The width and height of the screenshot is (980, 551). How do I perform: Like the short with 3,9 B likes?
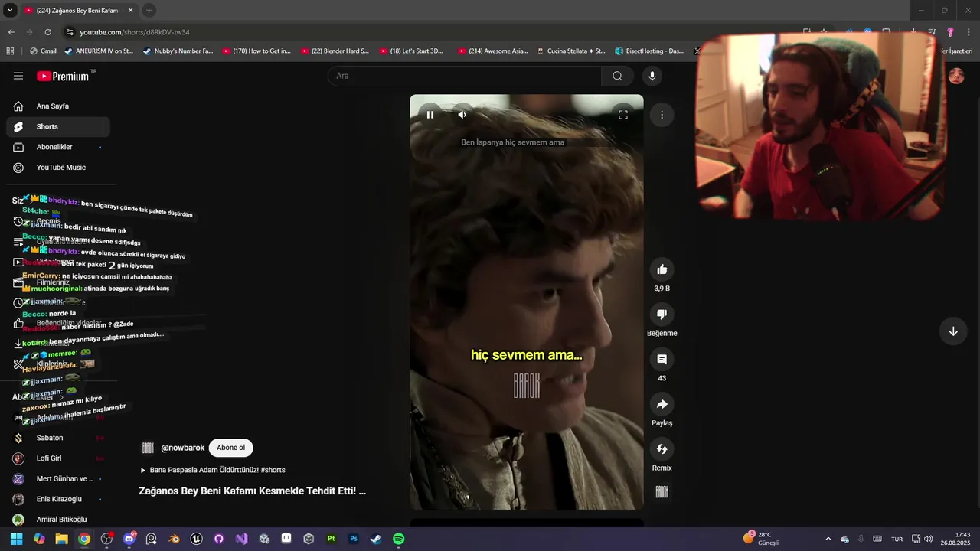pos(661,269)
